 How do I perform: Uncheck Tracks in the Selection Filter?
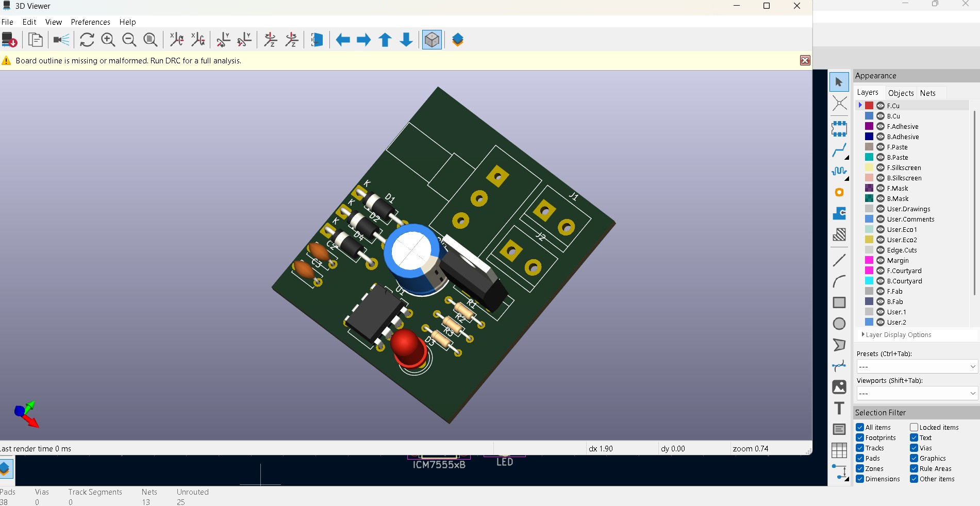[x=859, y=448]
